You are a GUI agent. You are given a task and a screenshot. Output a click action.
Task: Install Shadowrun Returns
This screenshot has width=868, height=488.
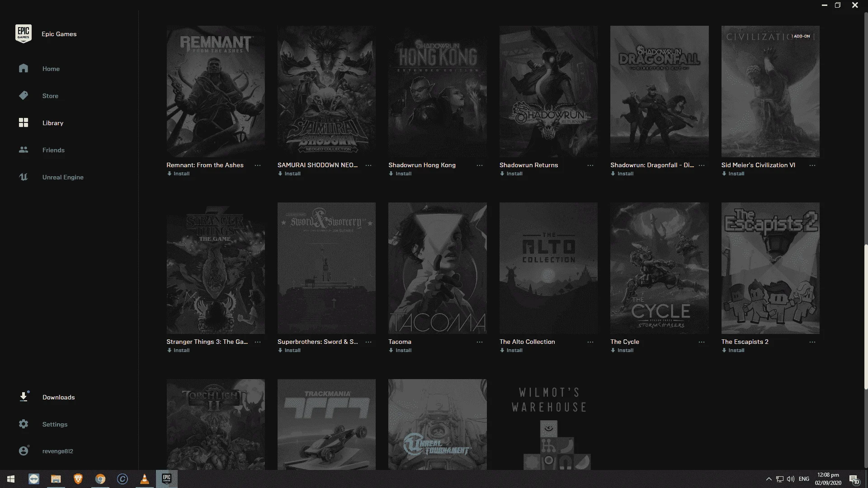(x=511, y=174)
